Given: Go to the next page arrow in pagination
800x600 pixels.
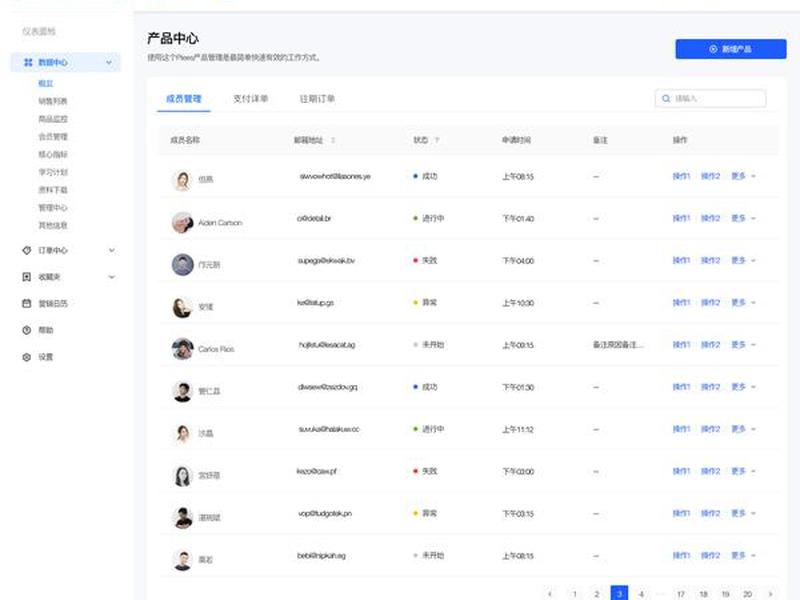Looking at the screenshot, I should pyautogui.click(x=770, y=594).
